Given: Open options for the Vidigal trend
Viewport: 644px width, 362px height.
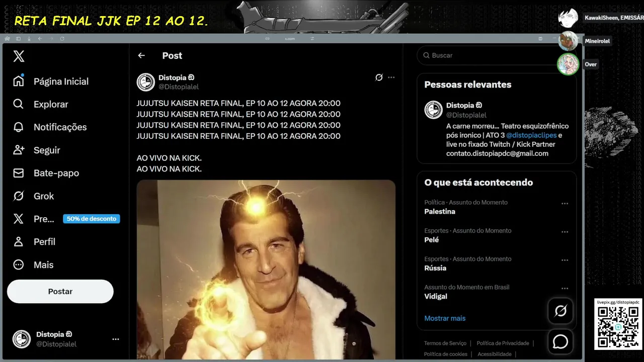Looking at the screenshot, I should pyautogui.click(x=565, y=289).
